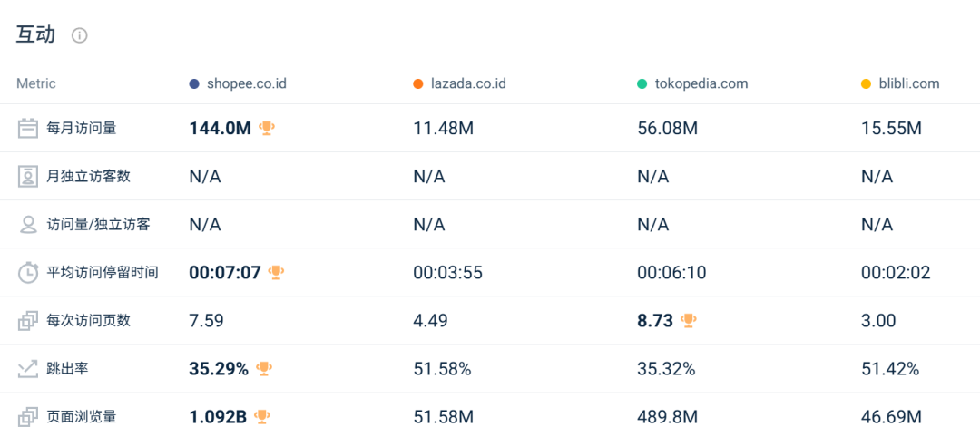Click the blue dot for shopee.co.id
This screenshot has width=980, height=437.
194,83
